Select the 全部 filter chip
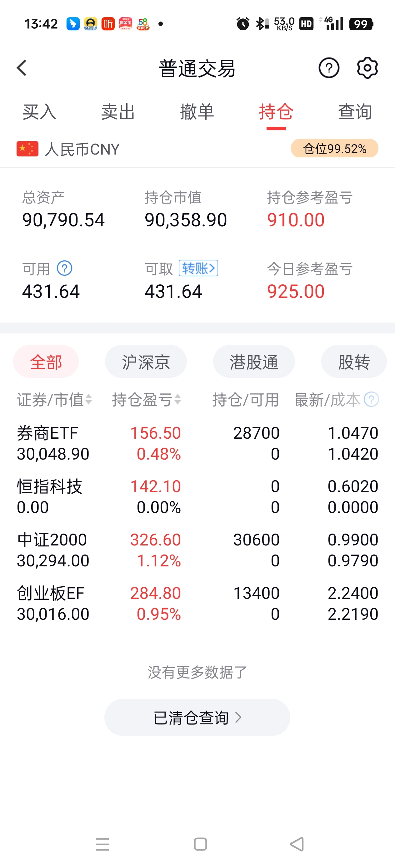Viewport: 395px width, 868px height. [46, 362]
